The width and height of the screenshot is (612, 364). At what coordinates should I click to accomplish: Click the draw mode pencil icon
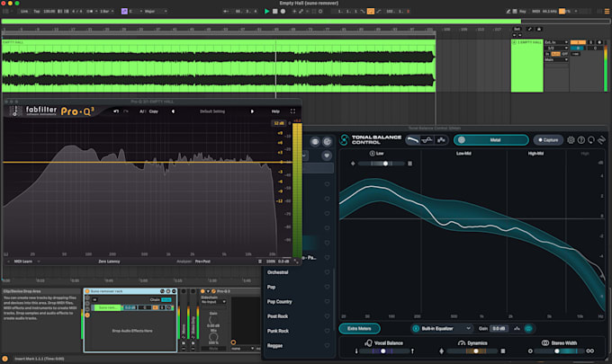508,12
